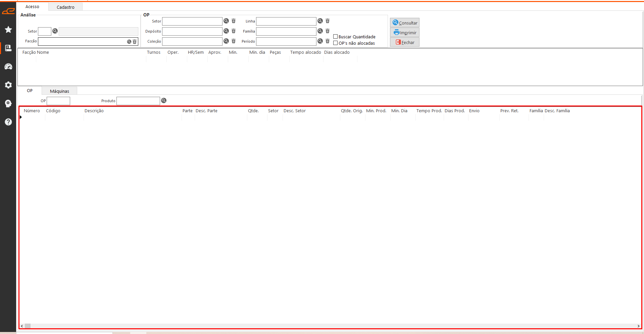
Task: Enable the Buscar Quantidade checkbox
Action: [335, 37]
